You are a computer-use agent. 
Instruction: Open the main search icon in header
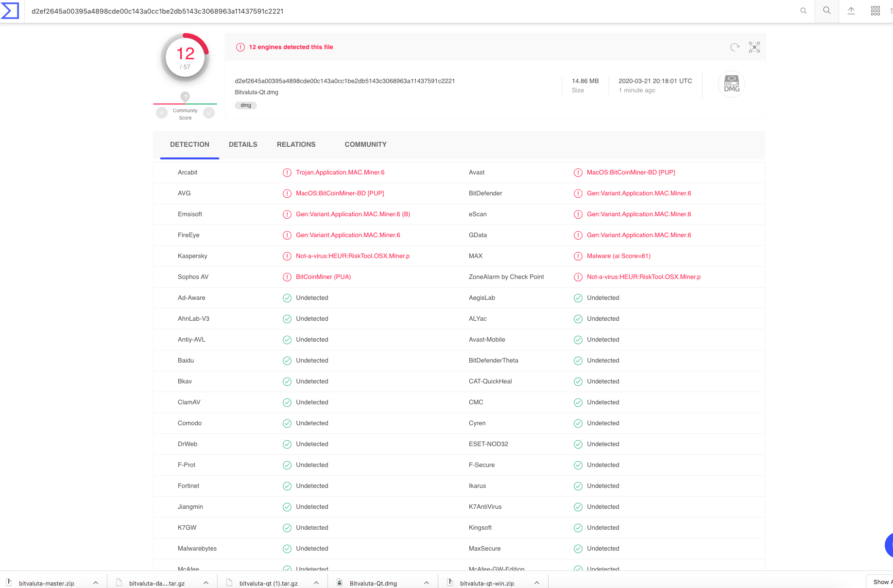pos(827,11)
